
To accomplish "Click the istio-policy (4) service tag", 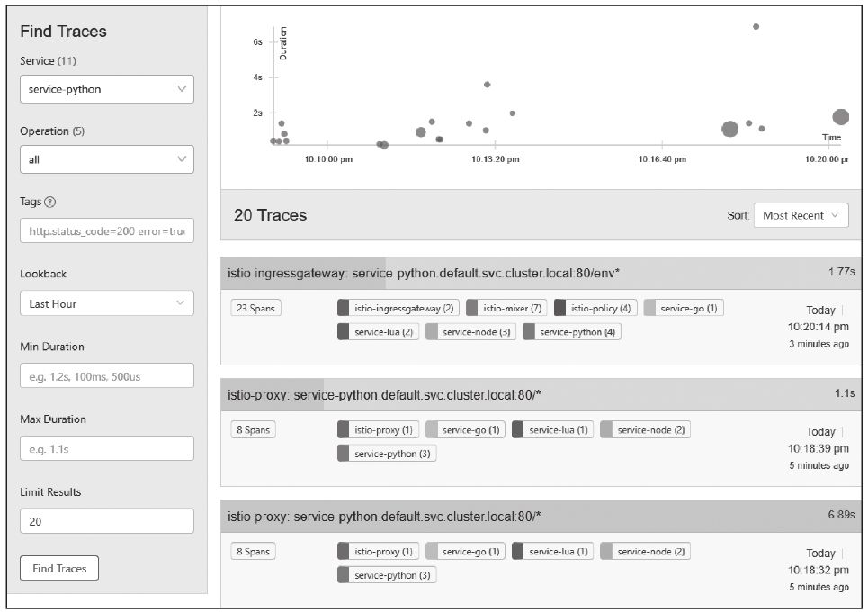I will [x=595, y=308].
